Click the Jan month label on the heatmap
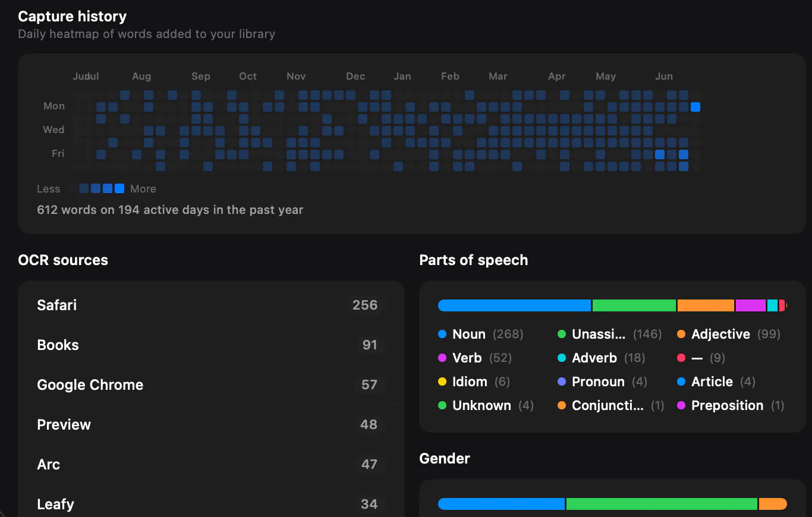This screenshot has width=812, height=517. 402,76
